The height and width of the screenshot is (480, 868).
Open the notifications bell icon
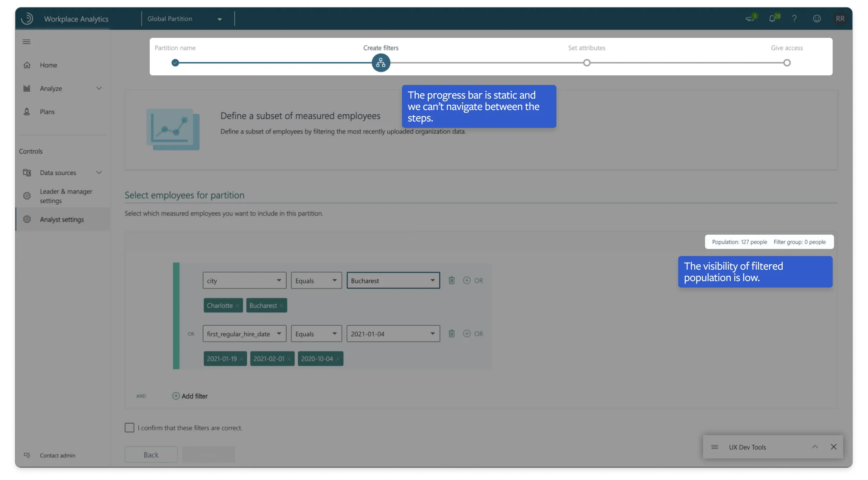point(772,19)
